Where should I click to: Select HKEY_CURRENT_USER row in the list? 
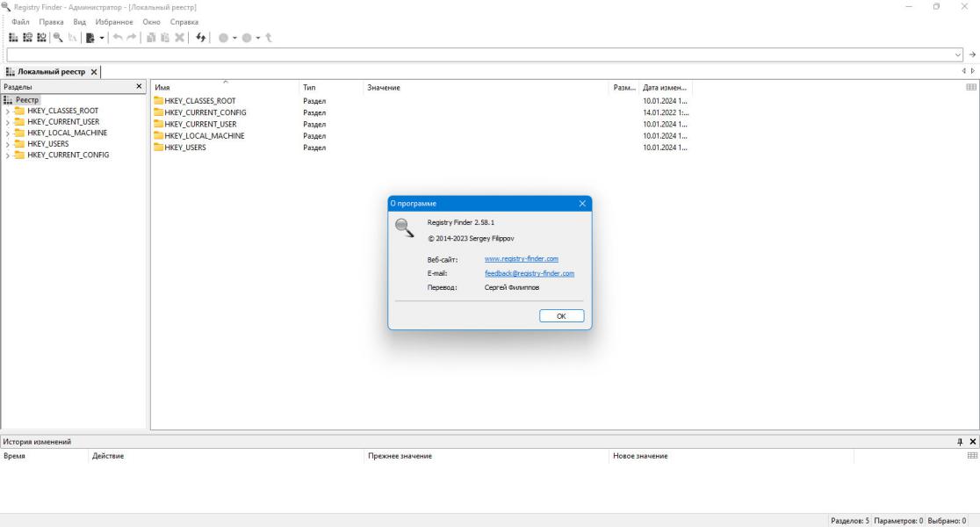(420, 124)
